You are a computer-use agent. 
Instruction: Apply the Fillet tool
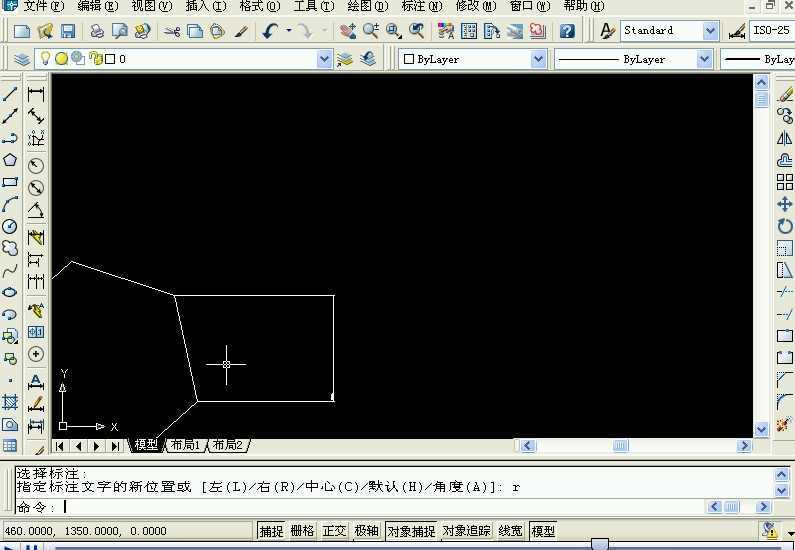(785, 401)
